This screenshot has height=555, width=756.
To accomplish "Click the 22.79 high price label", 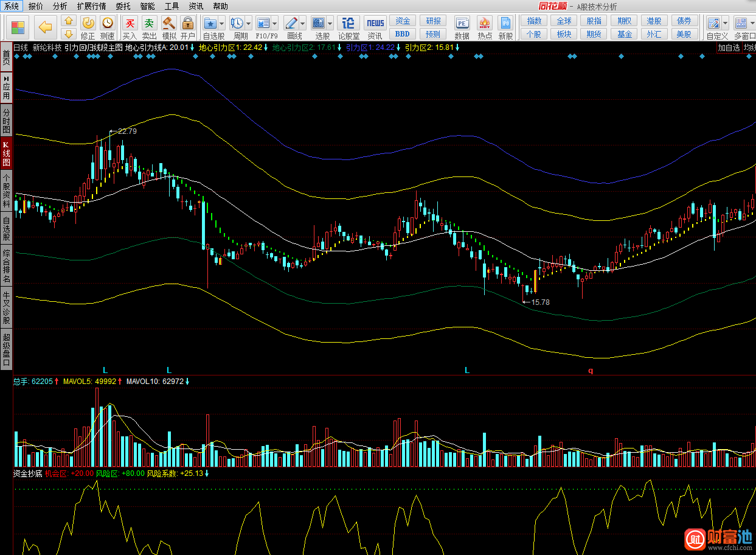I will 127,131.
